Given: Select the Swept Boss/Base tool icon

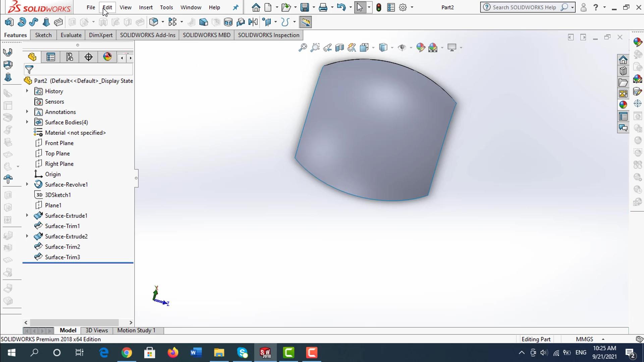Looking at the screenshot, I should 34,22.
